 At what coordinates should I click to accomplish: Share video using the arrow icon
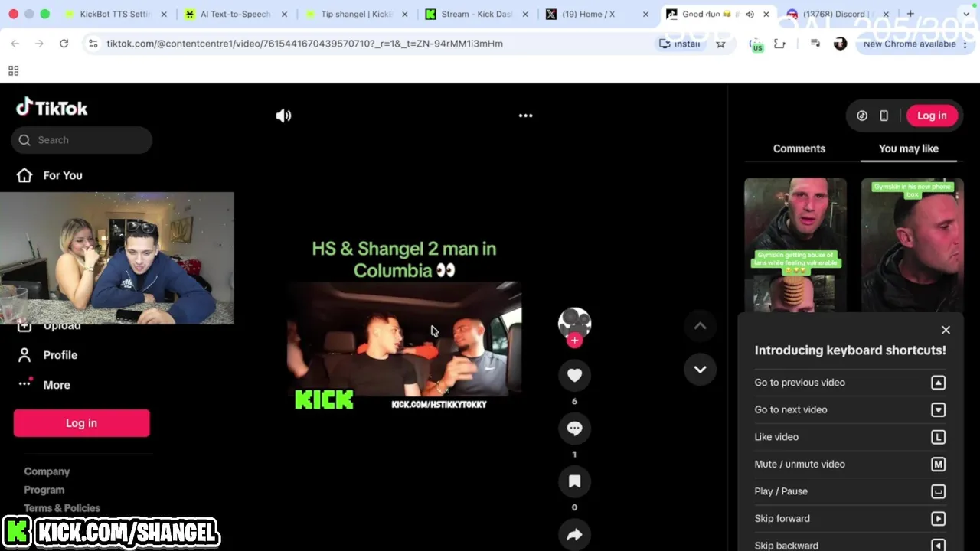(574, 535)
